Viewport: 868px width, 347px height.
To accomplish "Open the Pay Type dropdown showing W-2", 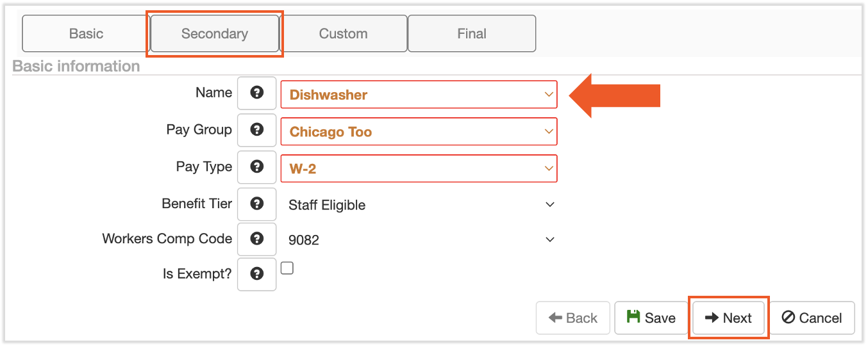I will (x=419, y=169).
